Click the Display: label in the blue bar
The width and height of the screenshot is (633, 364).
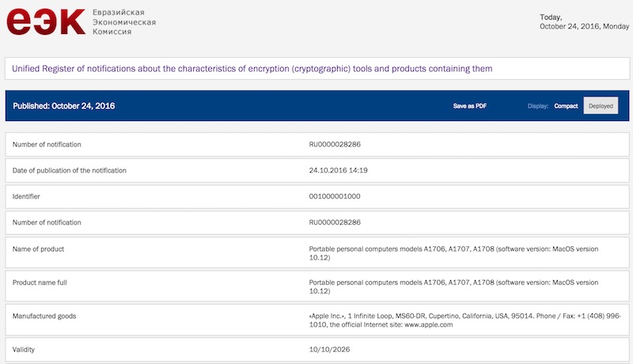click(538, 106)
